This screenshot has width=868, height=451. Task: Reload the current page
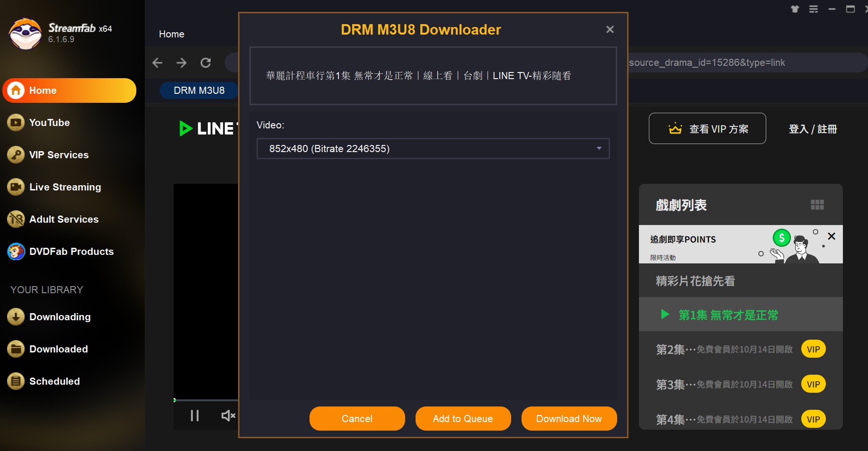[205, 63]
